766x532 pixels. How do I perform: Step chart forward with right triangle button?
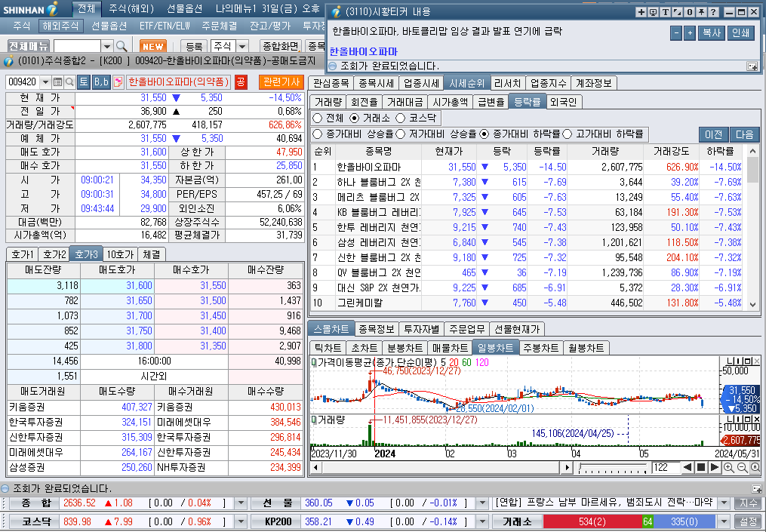point(714,468)
